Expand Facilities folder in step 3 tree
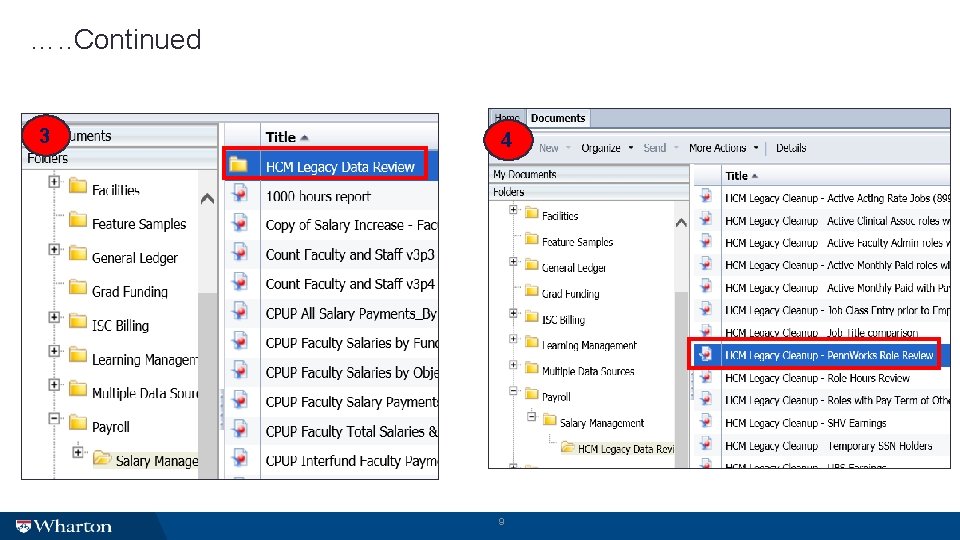The width and height of the screenshot is (960, 540). coord(54,182)
